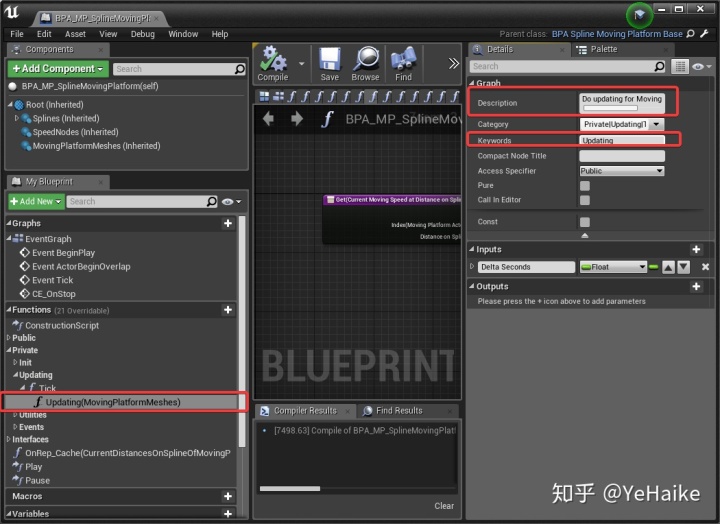The height and width of the screenshot is (524, 720).
Task: Expand Delta Seconds input details
Action: point(472,266)
